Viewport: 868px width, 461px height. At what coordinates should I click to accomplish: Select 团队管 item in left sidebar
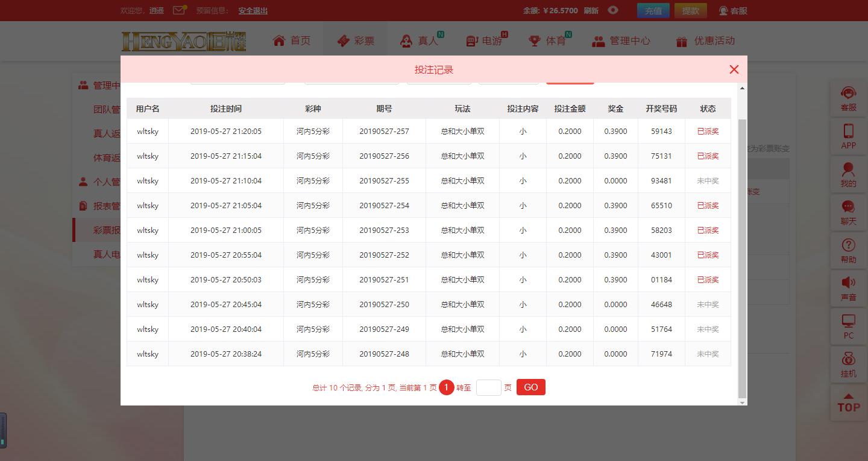(x=107, y=109)
